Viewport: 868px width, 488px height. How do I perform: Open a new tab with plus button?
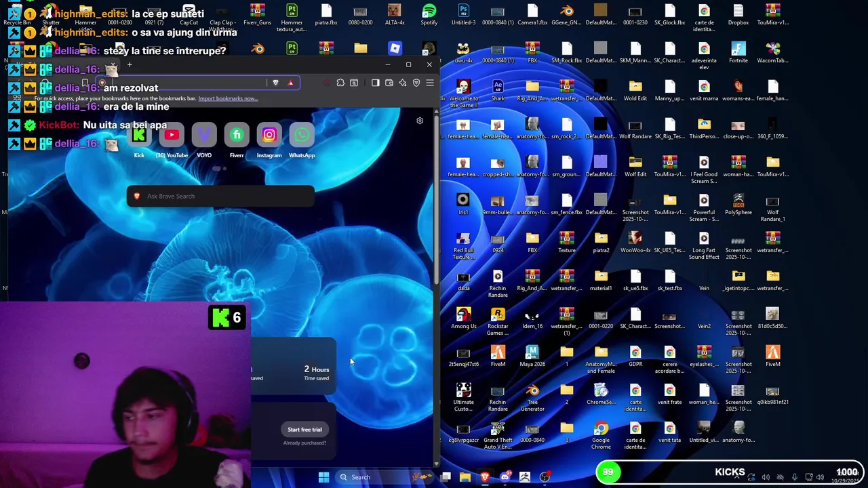click(130, 65)
